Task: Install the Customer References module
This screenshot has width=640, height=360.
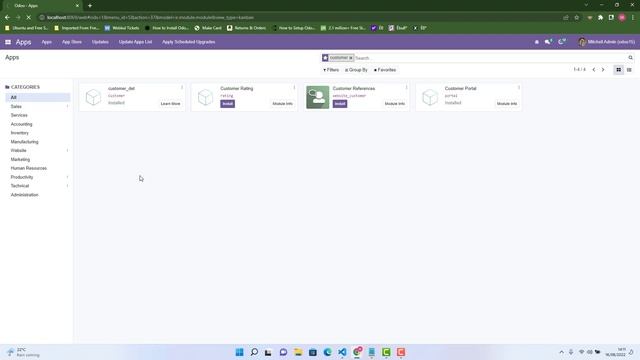Action: (340, 104)
